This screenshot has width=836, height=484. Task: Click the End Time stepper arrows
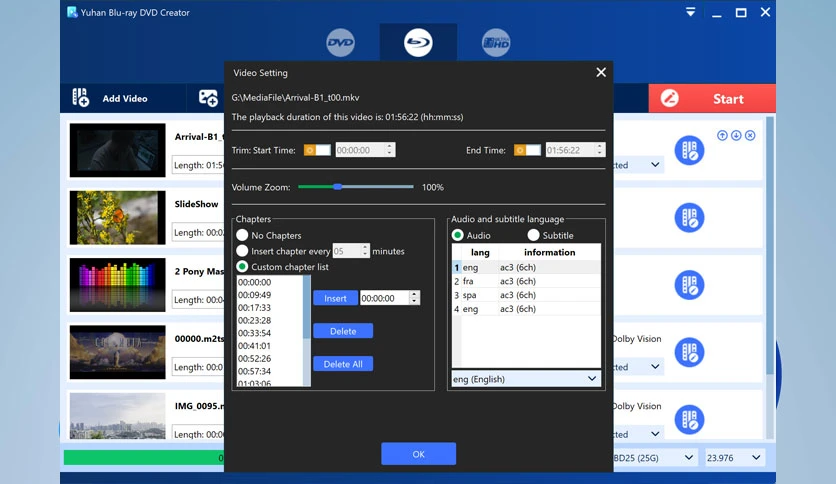599,150
